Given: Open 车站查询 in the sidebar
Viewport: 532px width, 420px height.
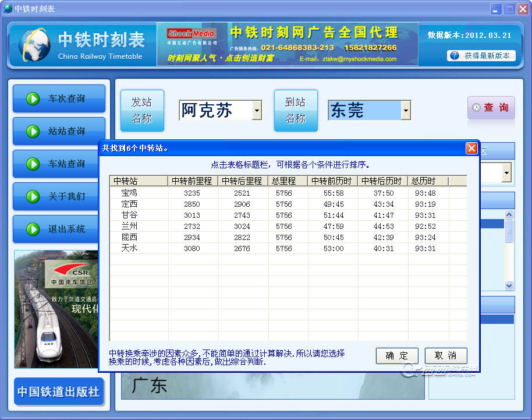Looking at the screenshot, I should [x=56, y=164].
